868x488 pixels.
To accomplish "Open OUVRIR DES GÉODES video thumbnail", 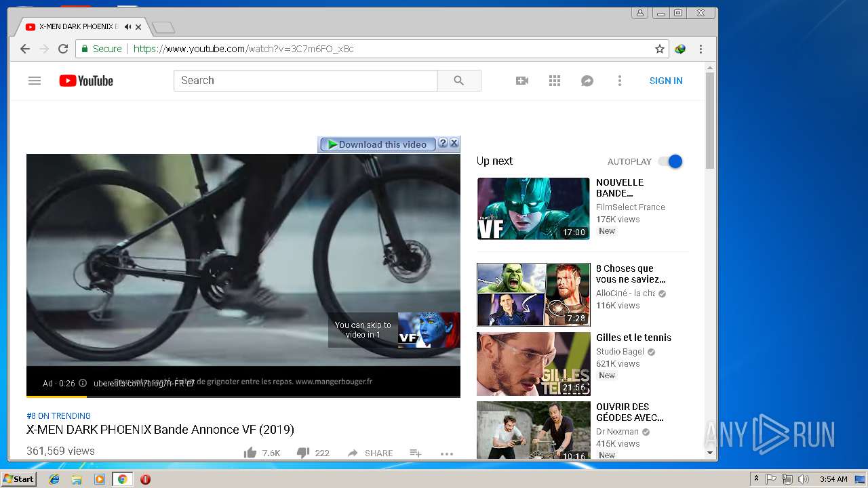I will pos(534,430).
